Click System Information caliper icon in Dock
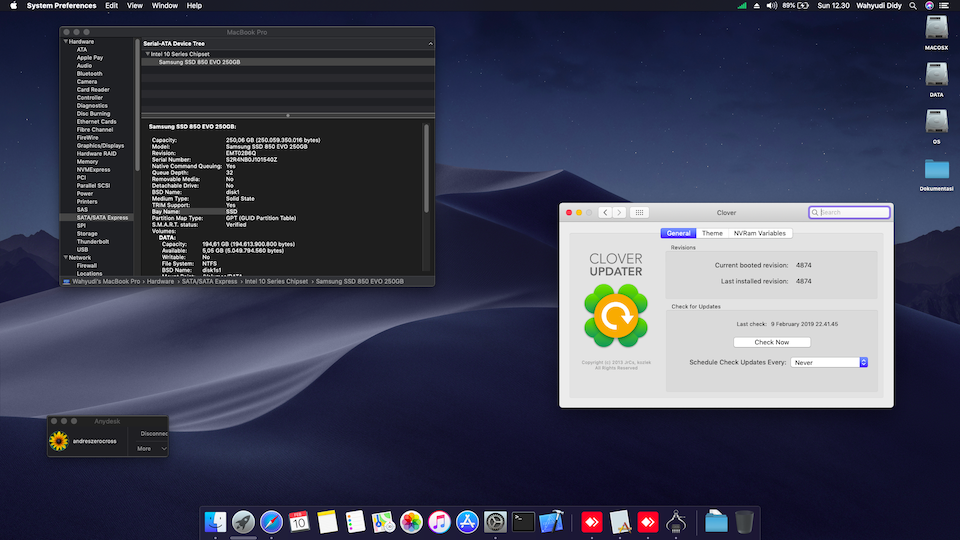 (676, 522)
